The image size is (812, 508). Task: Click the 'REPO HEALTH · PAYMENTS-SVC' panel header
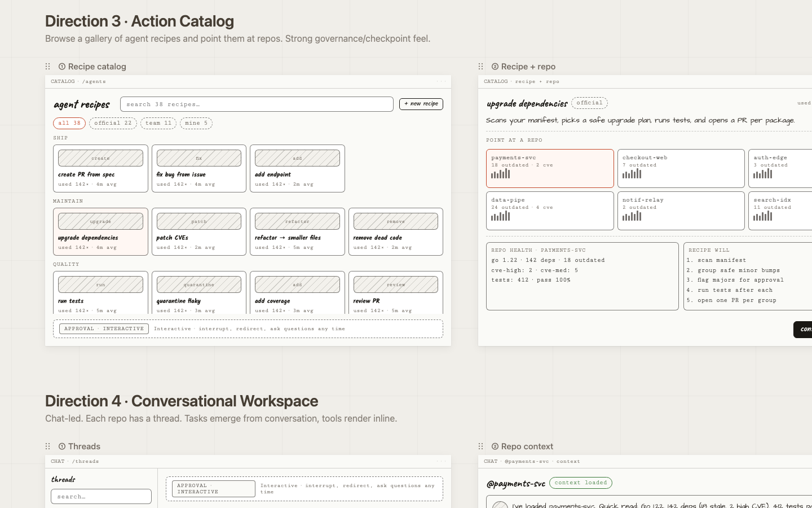(x=539, y=250)
